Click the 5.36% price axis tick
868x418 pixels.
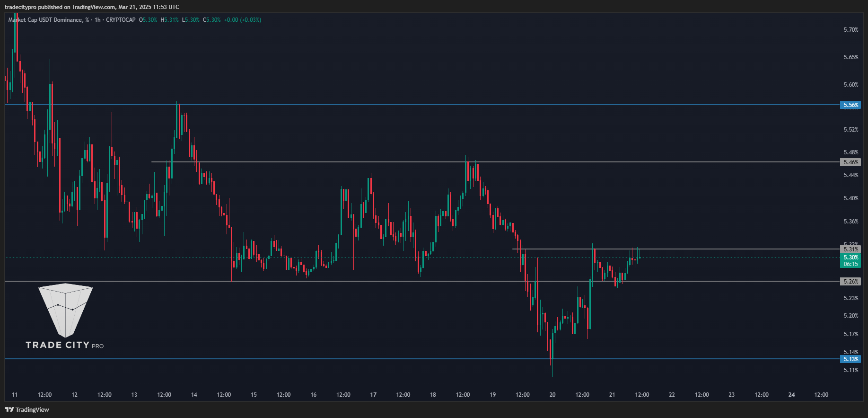pyautogui.click(x=851, y=222)
